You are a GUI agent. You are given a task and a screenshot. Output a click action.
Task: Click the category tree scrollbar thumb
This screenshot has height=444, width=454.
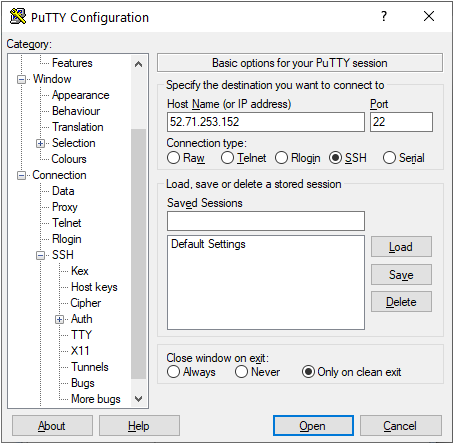click(x=138, y=254)
